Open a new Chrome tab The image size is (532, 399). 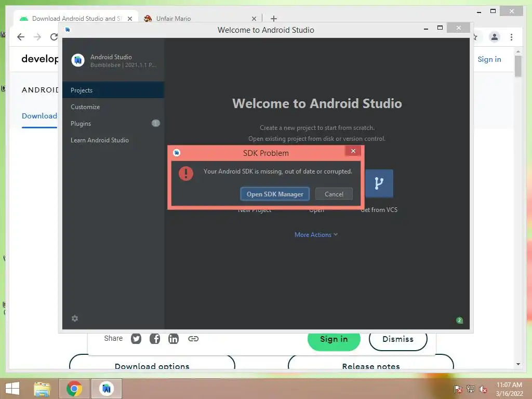274,19
